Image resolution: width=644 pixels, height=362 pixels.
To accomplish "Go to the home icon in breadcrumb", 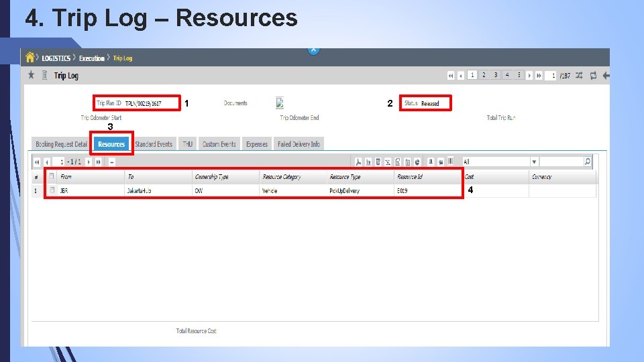I will 30,57.
